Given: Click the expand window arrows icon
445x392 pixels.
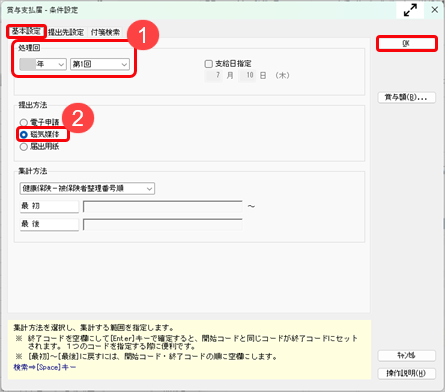Looking at the screenshot, I should pyautogui.click(x=410, y=10).
